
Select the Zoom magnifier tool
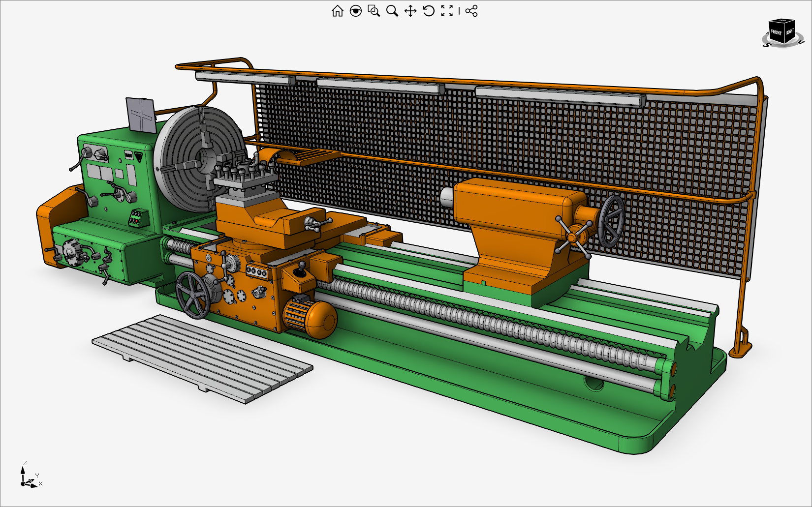391,10
